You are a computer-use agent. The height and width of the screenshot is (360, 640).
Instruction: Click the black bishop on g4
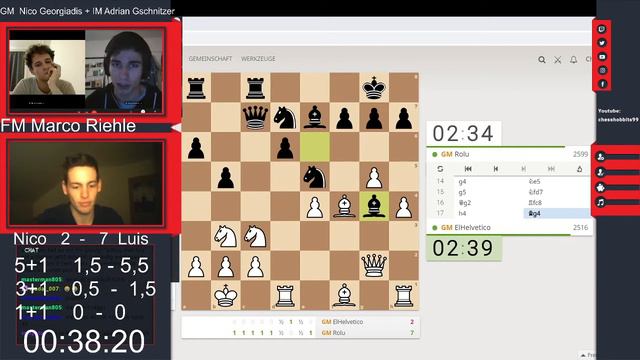374,206
